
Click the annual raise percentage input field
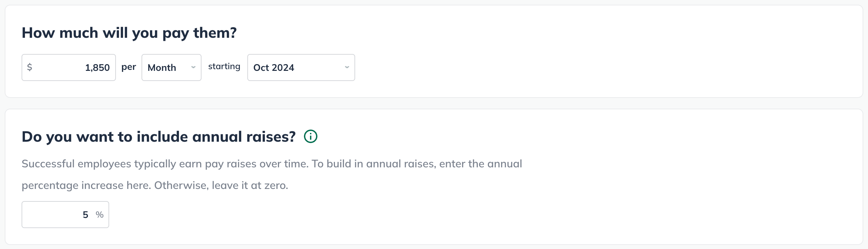[x=65, y=215]
